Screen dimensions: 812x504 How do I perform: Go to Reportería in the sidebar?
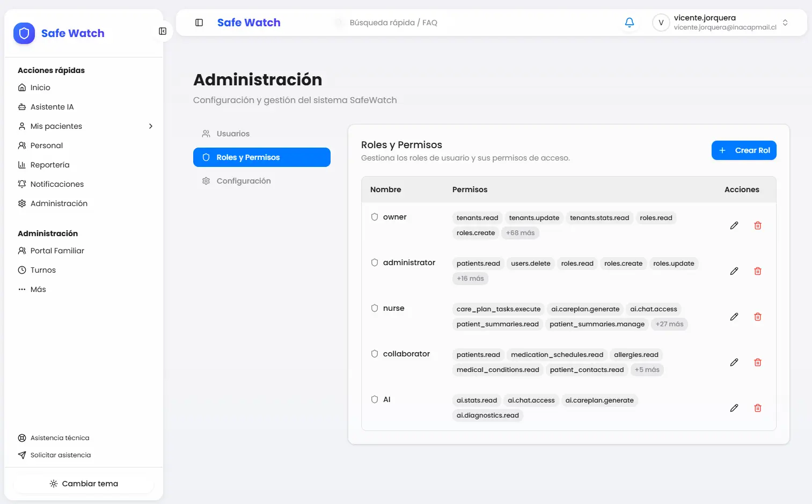point(50,165)
